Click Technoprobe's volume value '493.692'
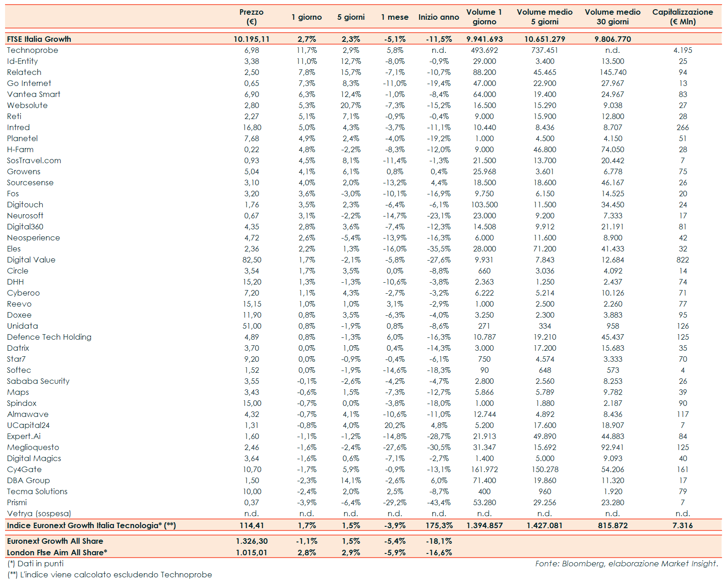 click(x=484, y=50)
